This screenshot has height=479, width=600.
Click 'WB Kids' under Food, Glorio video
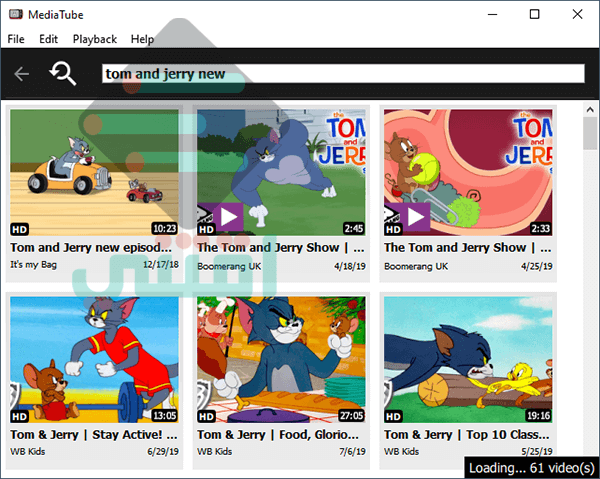[x=215, y=451]
